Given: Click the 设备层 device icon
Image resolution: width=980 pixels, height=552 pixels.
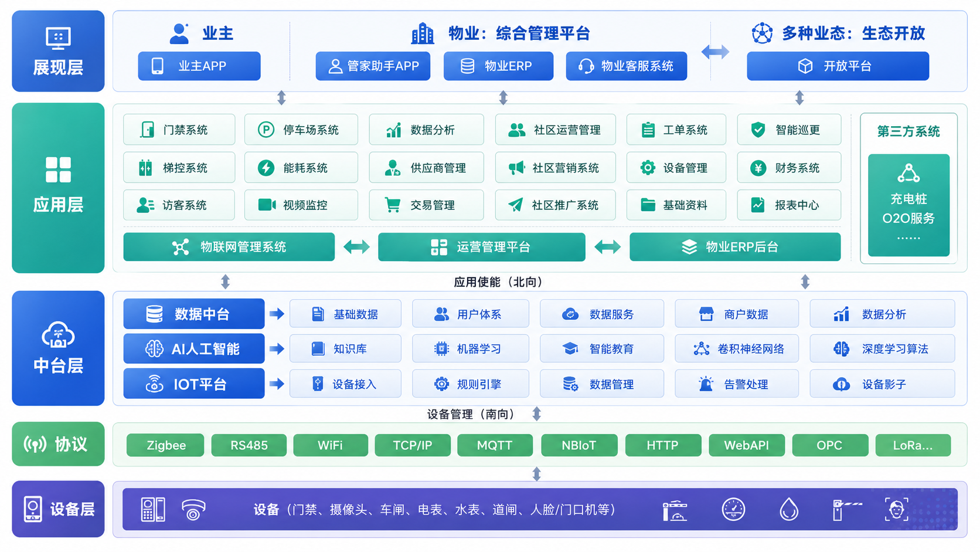Looking at the screenshot, I should (33, 509).
